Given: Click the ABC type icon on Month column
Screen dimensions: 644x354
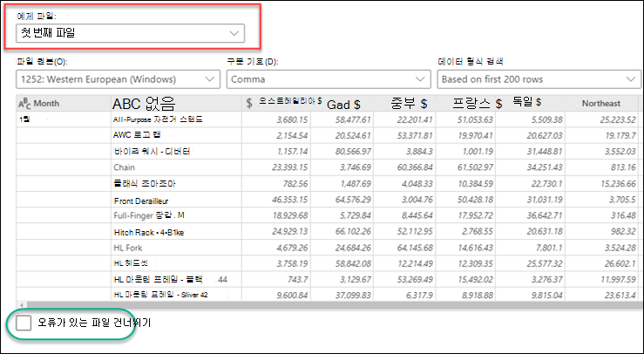Looking at the screenshot, I should pos(24,104).
